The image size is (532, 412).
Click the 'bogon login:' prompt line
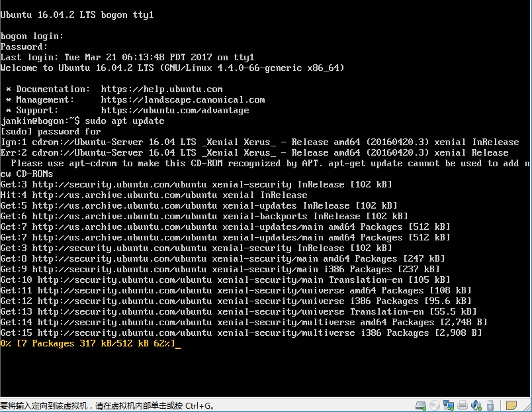(32, 36)
